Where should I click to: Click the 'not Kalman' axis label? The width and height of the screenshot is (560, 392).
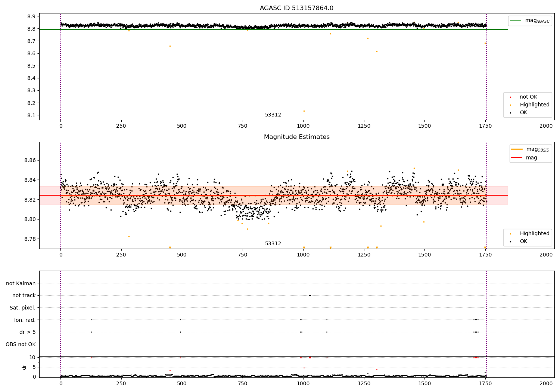pyautogui.click(x=21, y=283)
